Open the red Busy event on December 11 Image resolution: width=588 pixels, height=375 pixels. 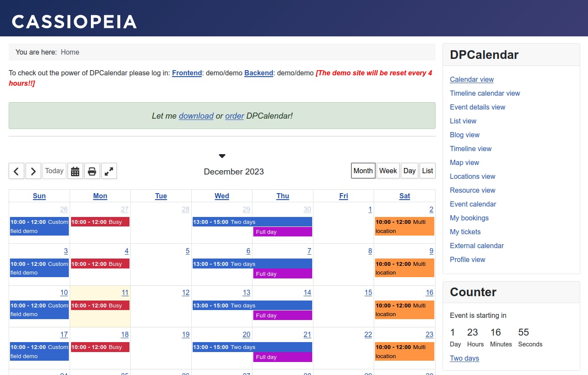point(100,305)
